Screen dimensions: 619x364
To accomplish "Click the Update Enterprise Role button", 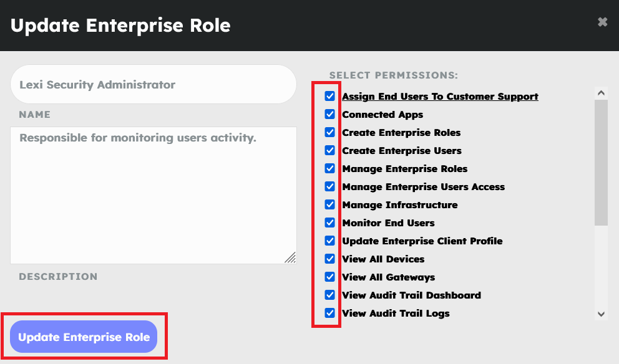I will pyautogui.click(x=84, y=337).
